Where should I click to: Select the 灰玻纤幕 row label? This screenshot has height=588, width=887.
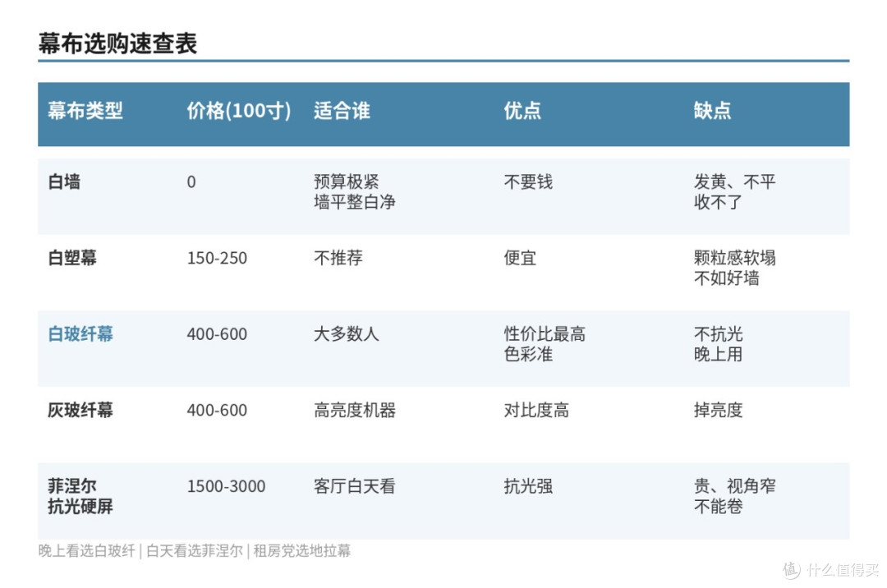pyautogui.click(x=80, y=410)
